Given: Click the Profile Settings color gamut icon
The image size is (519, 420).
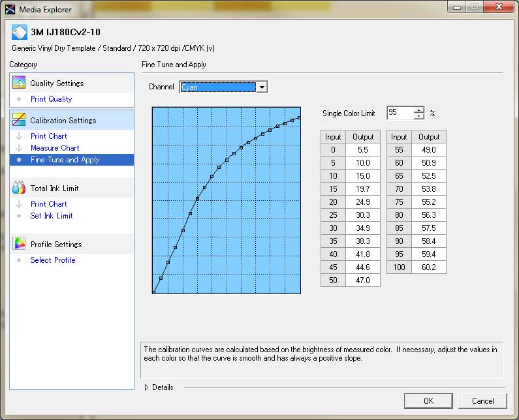Looking at the screenshot, I should coord(19,244).
